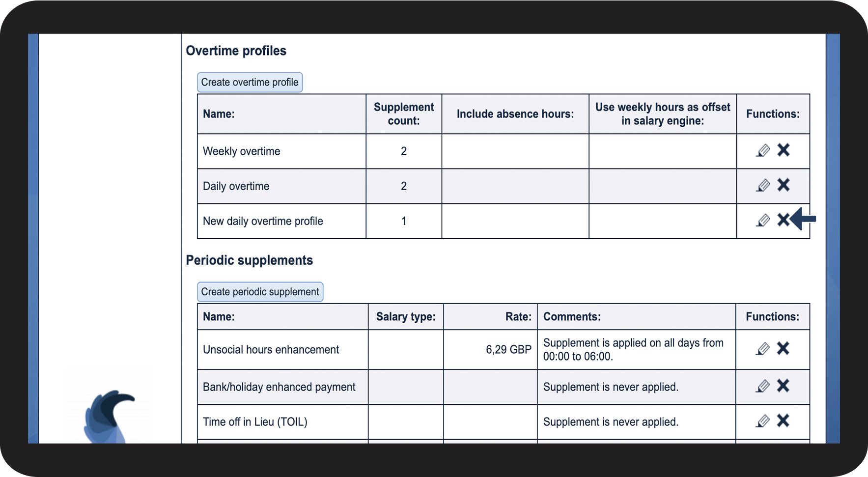Select the Weekly overtime name cell
868x477 pixels.
pos(241,151)
